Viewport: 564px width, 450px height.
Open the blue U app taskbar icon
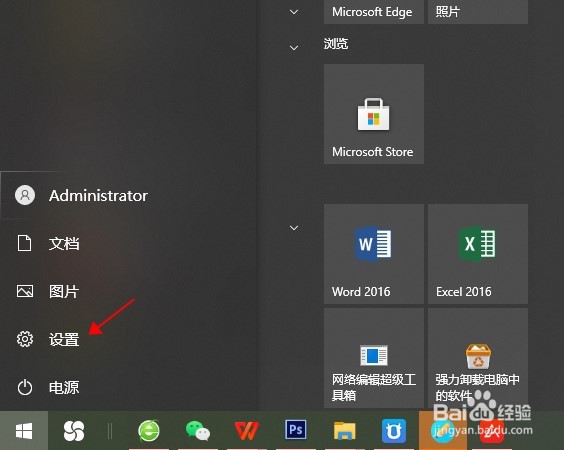pos(394,431)
